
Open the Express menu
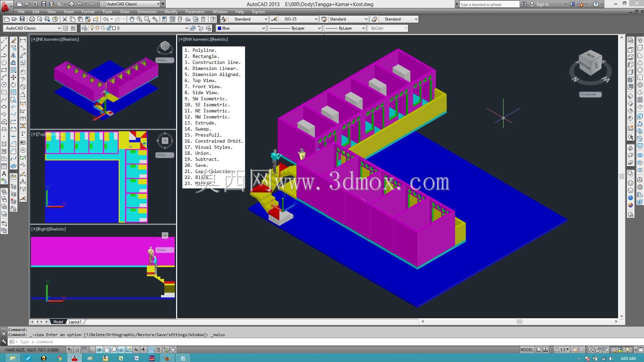(258, 12)
